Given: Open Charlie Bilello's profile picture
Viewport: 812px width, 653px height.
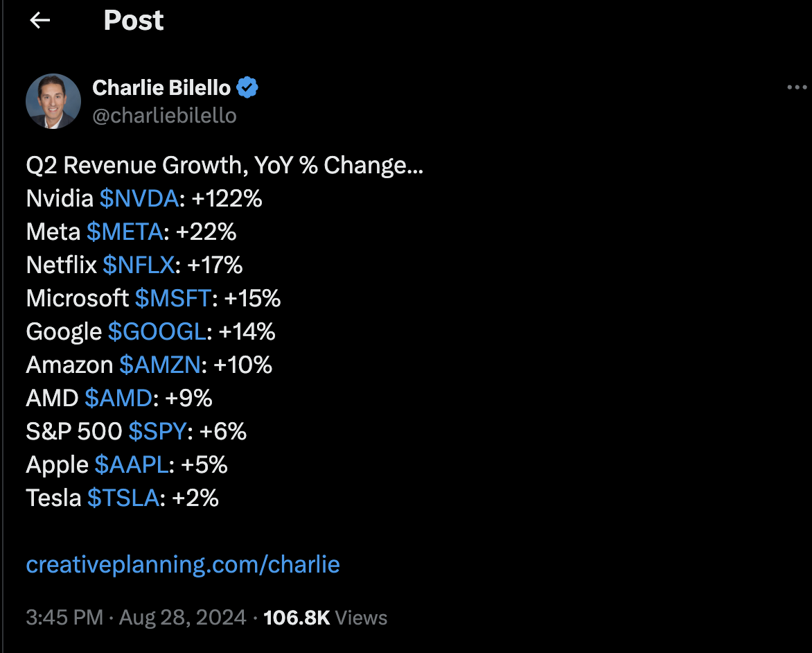Looking at the screenshot, I should tap(53, 101).
